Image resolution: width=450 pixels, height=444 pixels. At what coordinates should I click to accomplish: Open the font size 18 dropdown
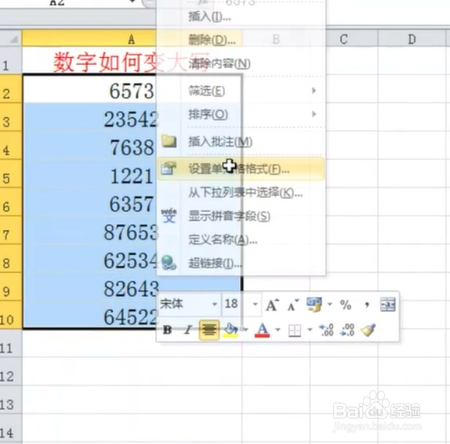pyautogui.click(x=255, y=304)
